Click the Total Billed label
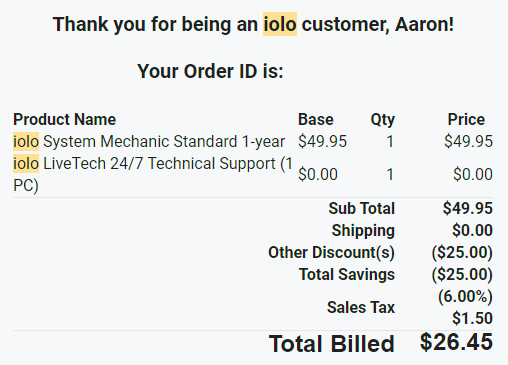The image size is (508, 365). [332, 344]
